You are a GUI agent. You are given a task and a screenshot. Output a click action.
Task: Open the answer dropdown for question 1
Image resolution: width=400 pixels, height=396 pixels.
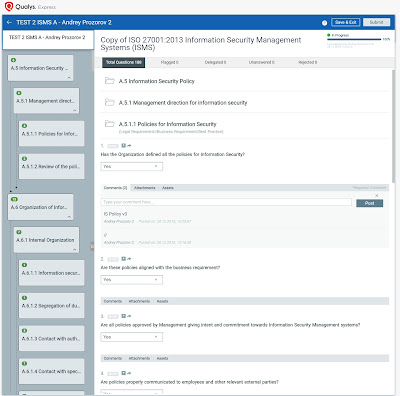click(x=132, y=166)
